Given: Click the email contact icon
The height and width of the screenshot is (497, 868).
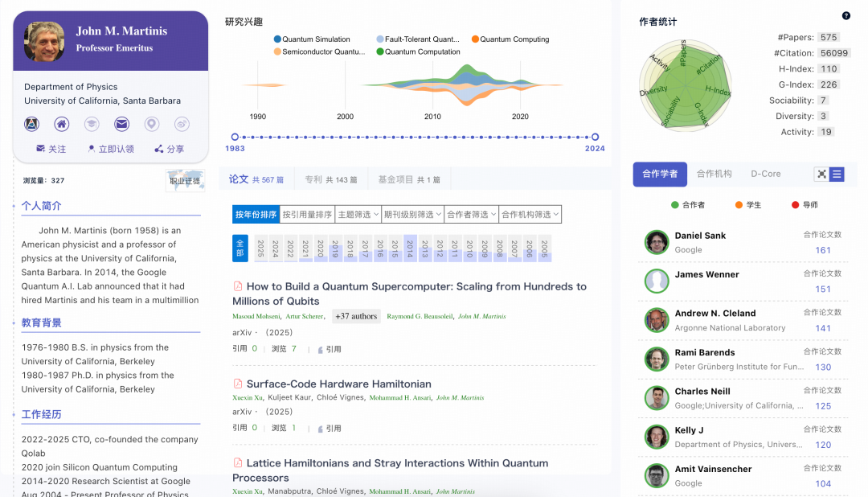Looking at the screenshot, I should (121, 124).
